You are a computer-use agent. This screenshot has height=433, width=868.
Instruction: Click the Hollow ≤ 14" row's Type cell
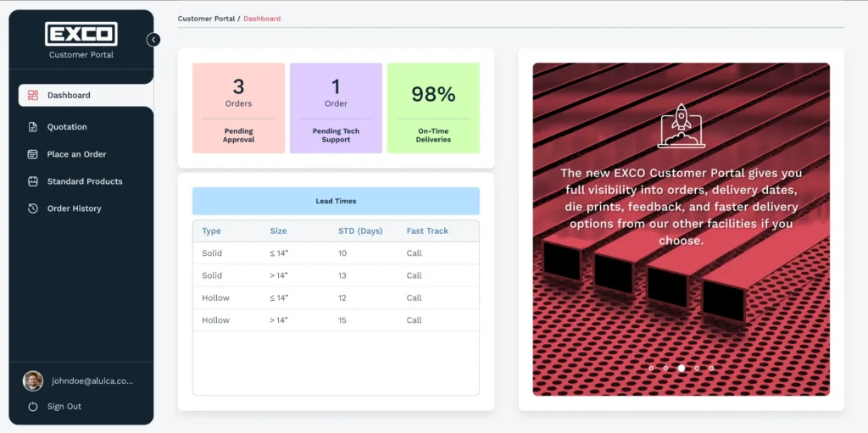(216, 298)
